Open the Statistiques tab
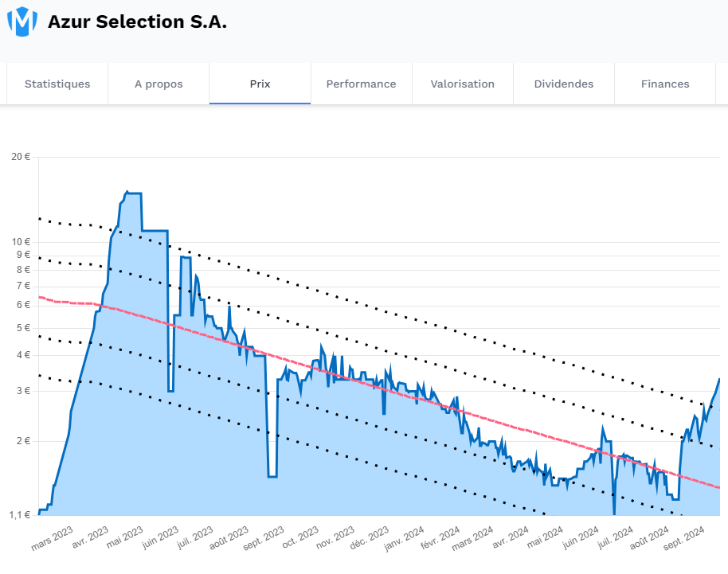The height and width of the screenshot is (574, 728). coord(57,84)
